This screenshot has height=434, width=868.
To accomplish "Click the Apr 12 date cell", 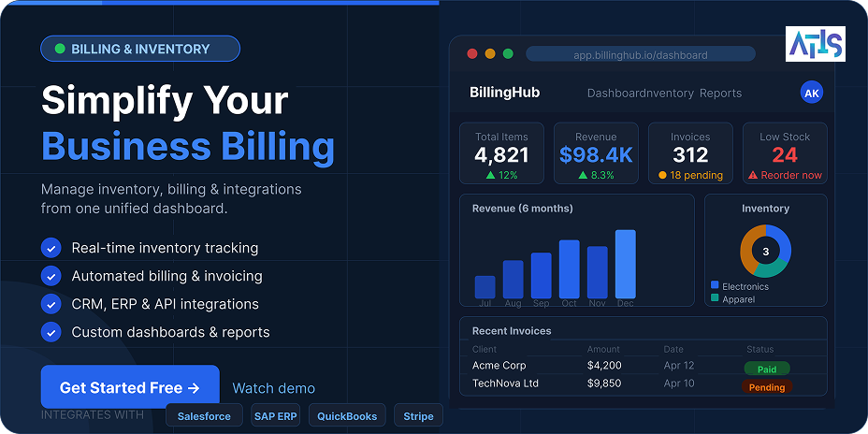I will point(679,366).
